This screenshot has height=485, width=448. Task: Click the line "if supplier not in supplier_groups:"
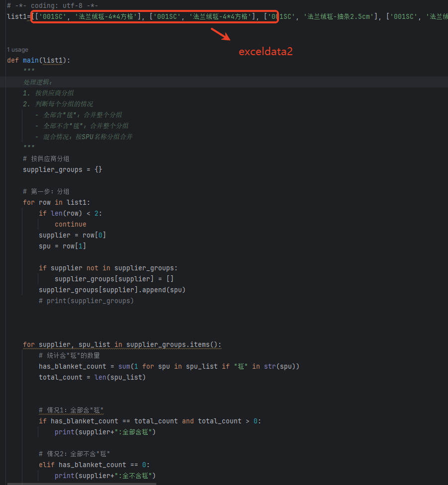108,268
